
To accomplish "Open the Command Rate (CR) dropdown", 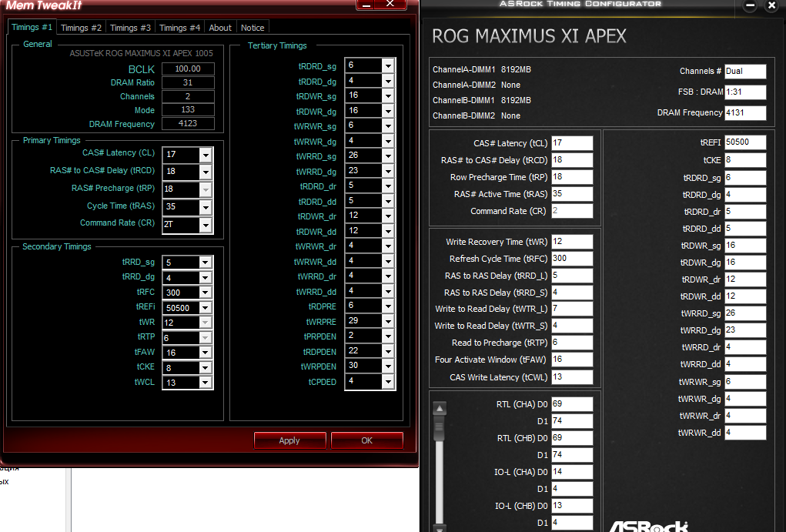I will pyautogui.click(x=206, y=225).
